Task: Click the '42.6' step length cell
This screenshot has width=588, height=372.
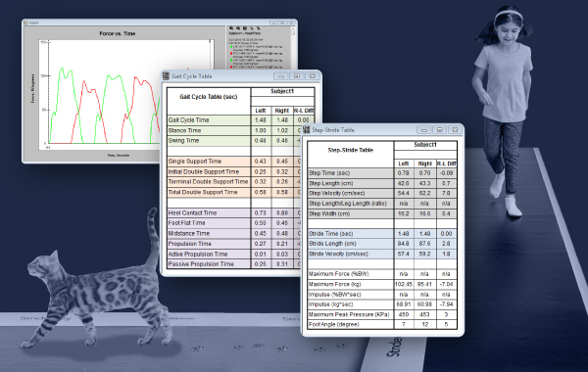Action: tap(404, 184)
